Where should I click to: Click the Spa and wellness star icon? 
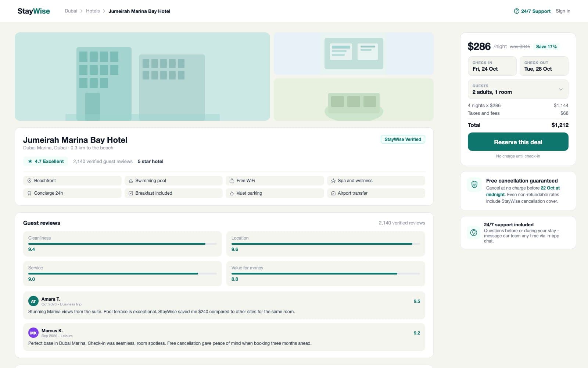[333, 181]
